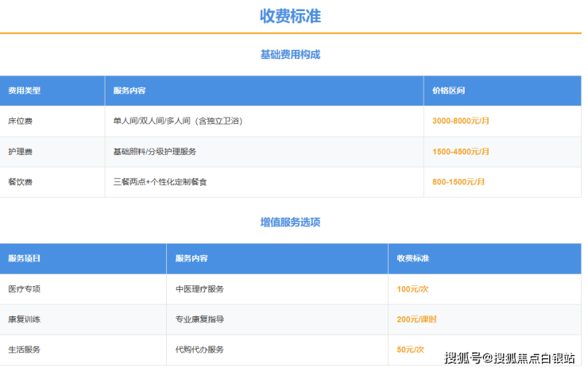Screen dimensions: 588x371
Task: Click the 费用类型 column header
Action: 25,91
